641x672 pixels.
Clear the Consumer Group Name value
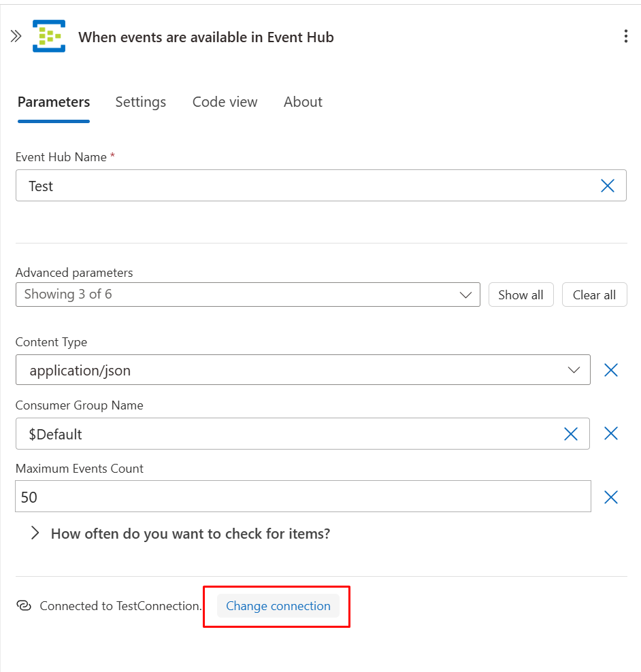[570, 434]
